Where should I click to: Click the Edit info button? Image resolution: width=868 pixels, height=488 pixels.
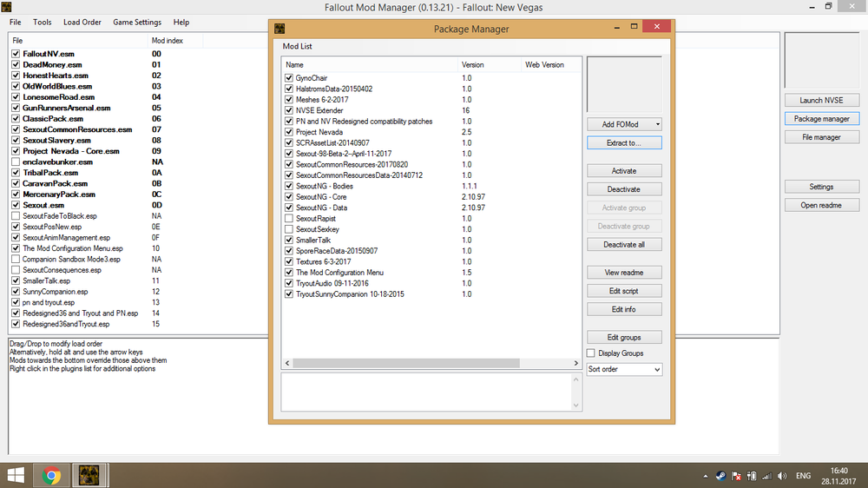click(624, 310)
